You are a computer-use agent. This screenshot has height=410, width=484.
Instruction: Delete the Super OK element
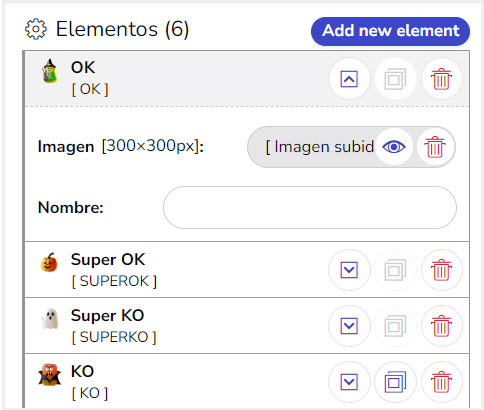click(x=441, y=270)
